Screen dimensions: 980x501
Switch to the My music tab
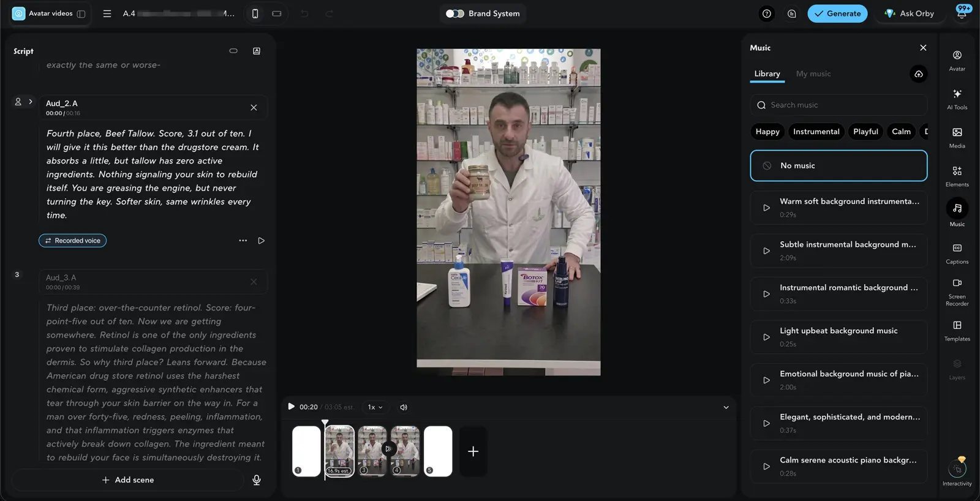(813, 74)
